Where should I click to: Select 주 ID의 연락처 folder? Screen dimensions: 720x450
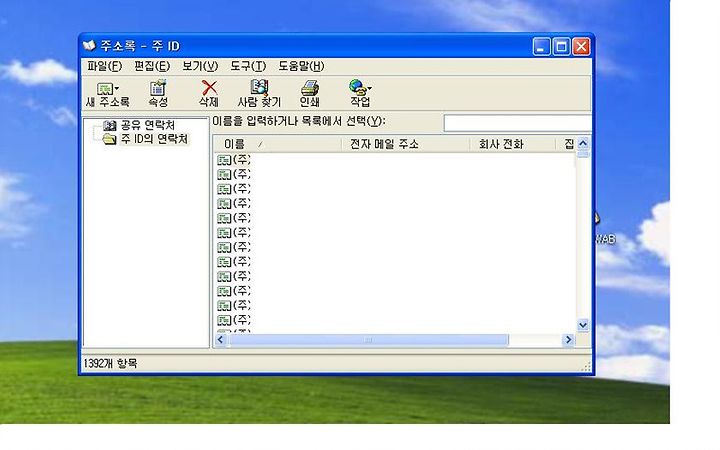pos(154,139)
